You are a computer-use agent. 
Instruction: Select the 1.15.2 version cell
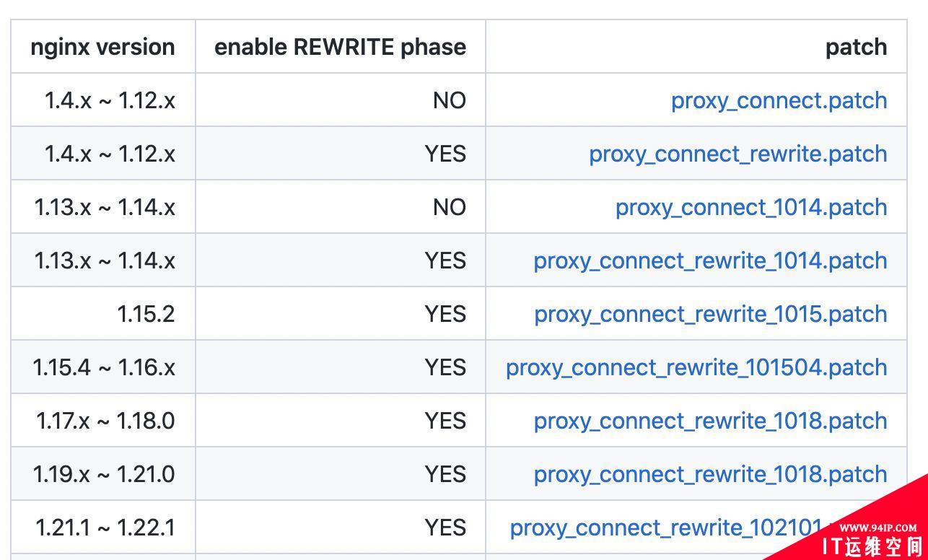click(103, 314)
